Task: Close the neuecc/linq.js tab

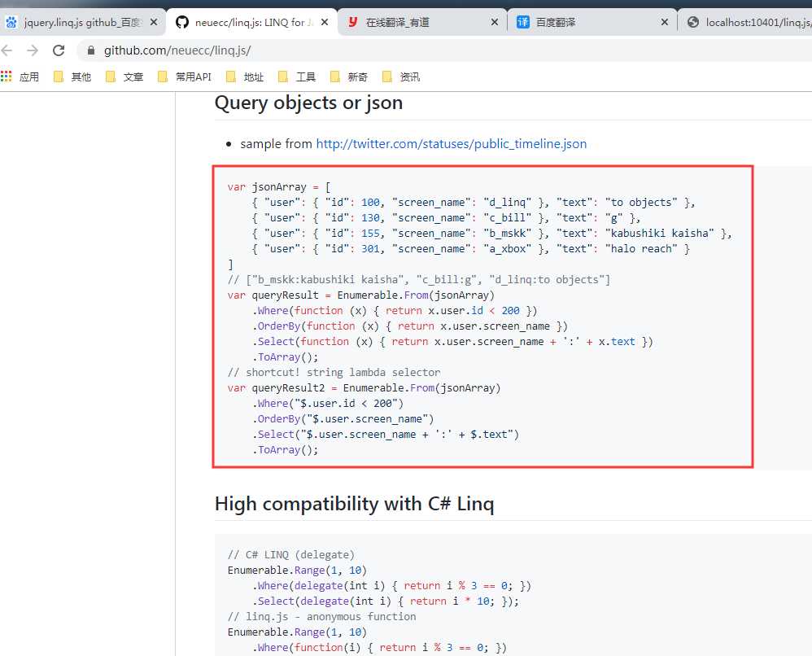Action: click(325, 22)
